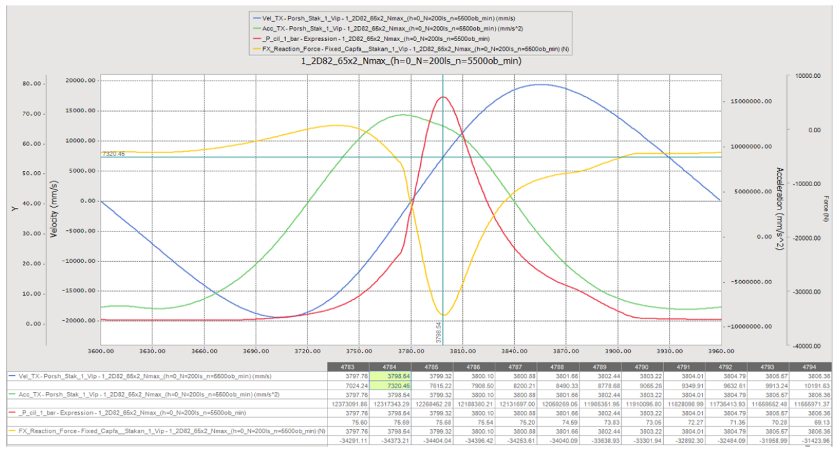Select column header 4792 in data table

click(726, 367)
